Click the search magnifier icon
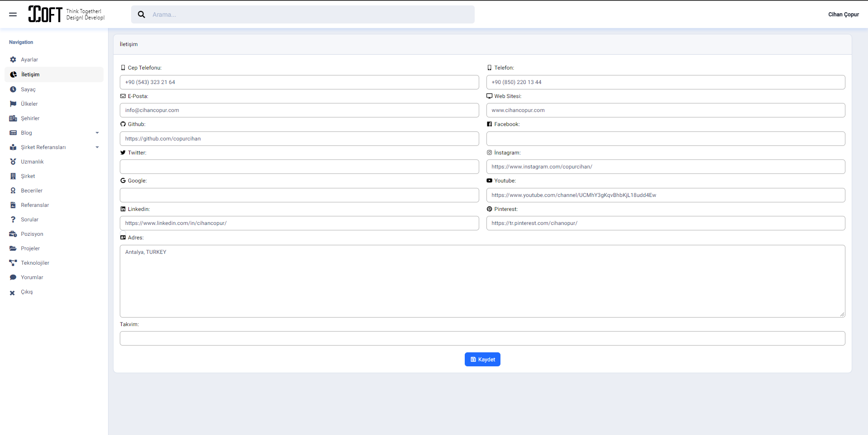The width and height of the screenshot is (868, 435). click(142, 14)
